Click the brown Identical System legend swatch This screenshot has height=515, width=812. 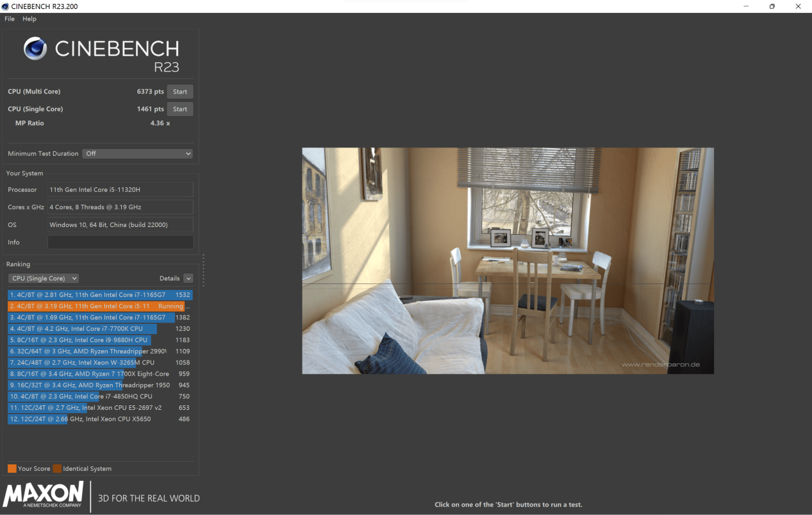[x=57, y=469]
